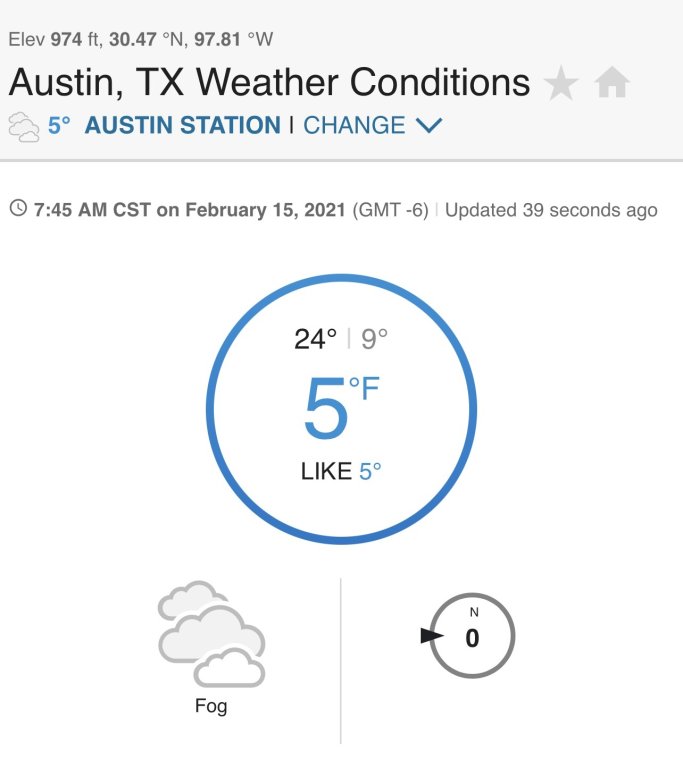Viewport: 683px width, 768px height.
Task: Click the 9° low temperature
Action: pos(374,339)
